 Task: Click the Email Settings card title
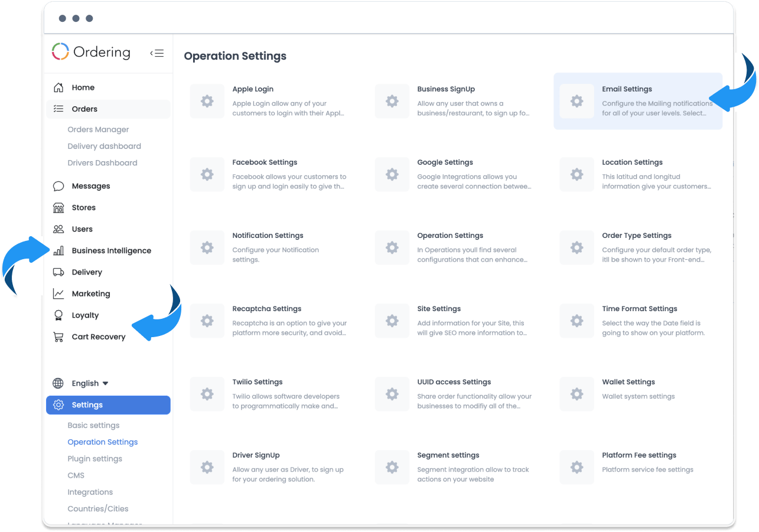click(x=627, y=89)
